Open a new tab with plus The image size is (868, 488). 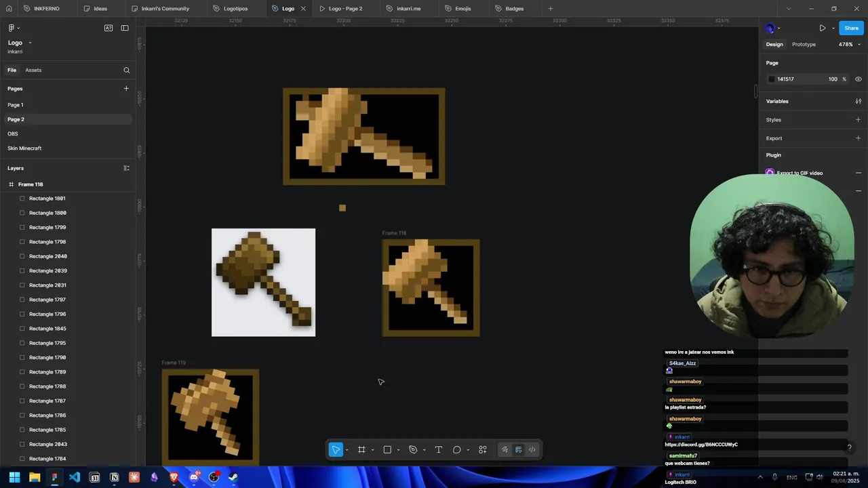point(550,9)
